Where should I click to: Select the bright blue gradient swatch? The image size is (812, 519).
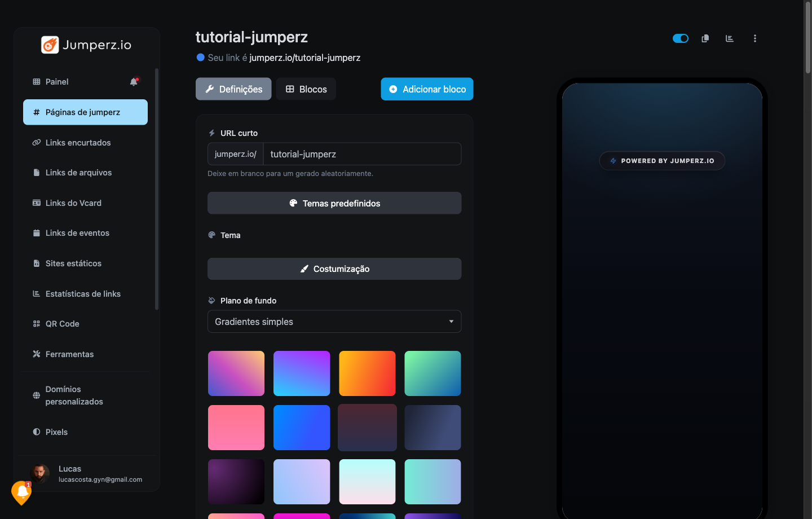tap(302, 428)
